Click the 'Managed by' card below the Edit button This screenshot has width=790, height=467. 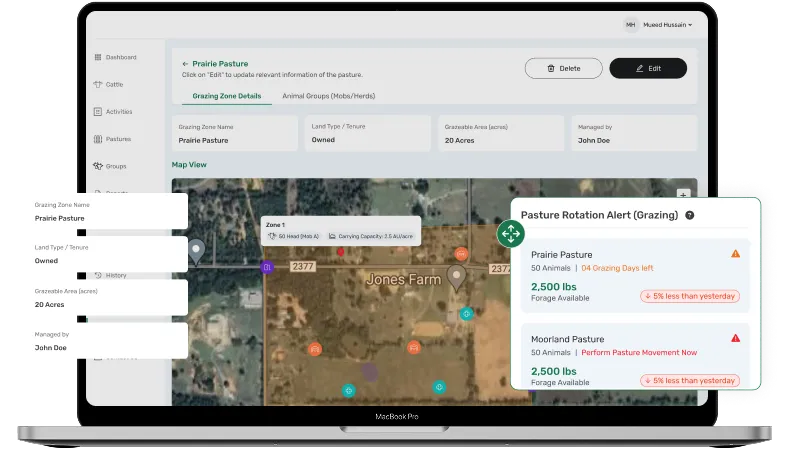coord(634,134)
